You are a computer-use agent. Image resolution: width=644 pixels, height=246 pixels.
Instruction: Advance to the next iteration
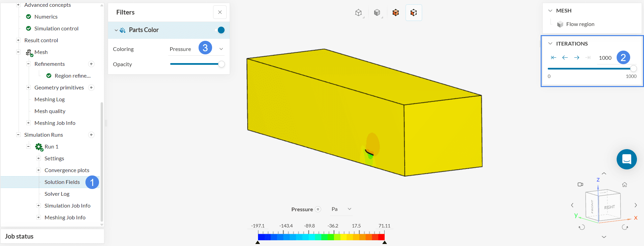pos(577,58)
